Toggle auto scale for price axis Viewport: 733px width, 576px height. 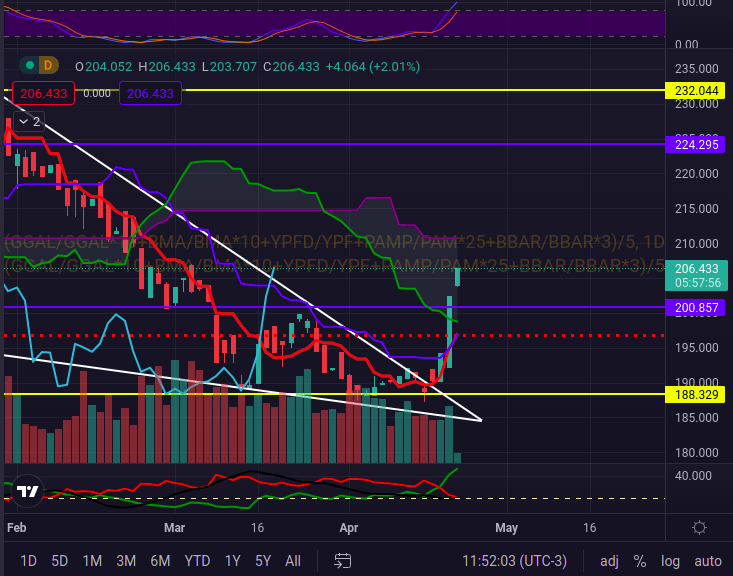[x=708, y=560]
